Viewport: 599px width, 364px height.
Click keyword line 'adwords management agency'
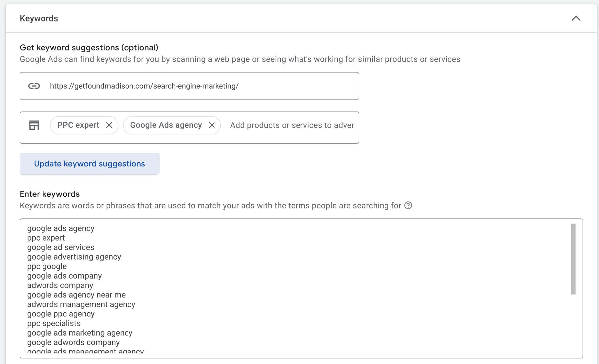click(81, 304)
